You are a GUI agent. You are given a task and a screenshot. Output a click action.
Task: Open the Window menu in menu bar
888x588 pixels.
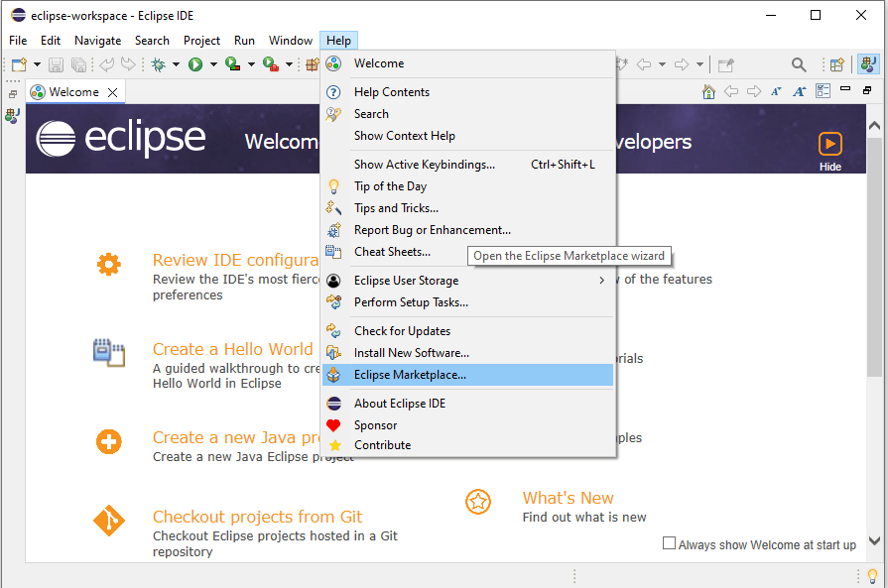(291, 41)
